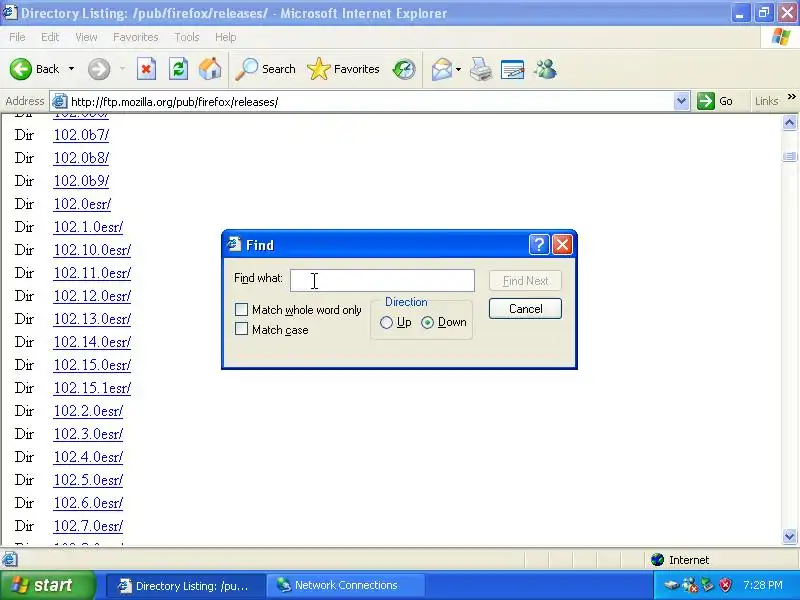Open the File menu
The height and width of the screenshot is (600, 800).
click(x=17, y=37)
